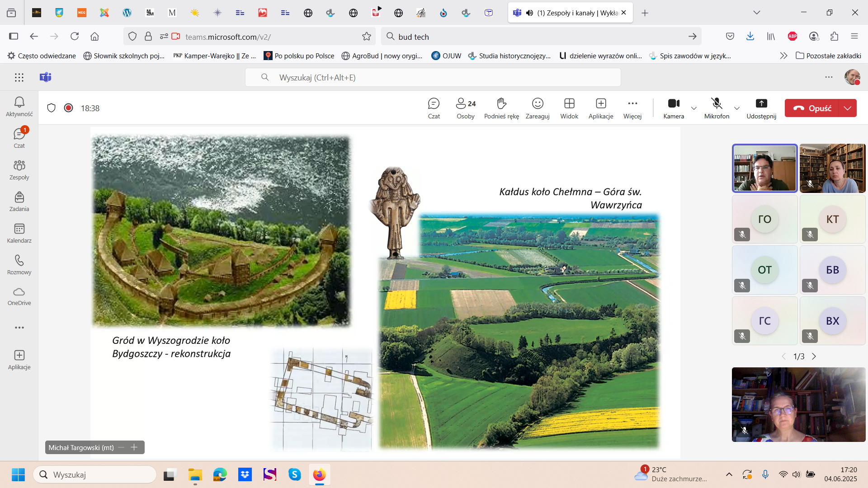The width and height of the screenshot is (868, 488).
Task: Open Więcej options in meeting toolbar
Action: pos(632,108)
